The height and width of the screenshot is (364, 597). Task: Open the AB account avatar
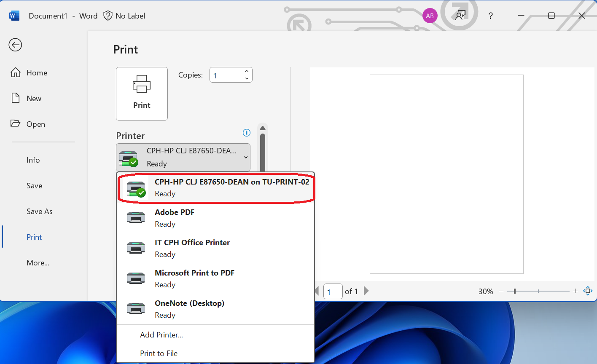(430, 16)
